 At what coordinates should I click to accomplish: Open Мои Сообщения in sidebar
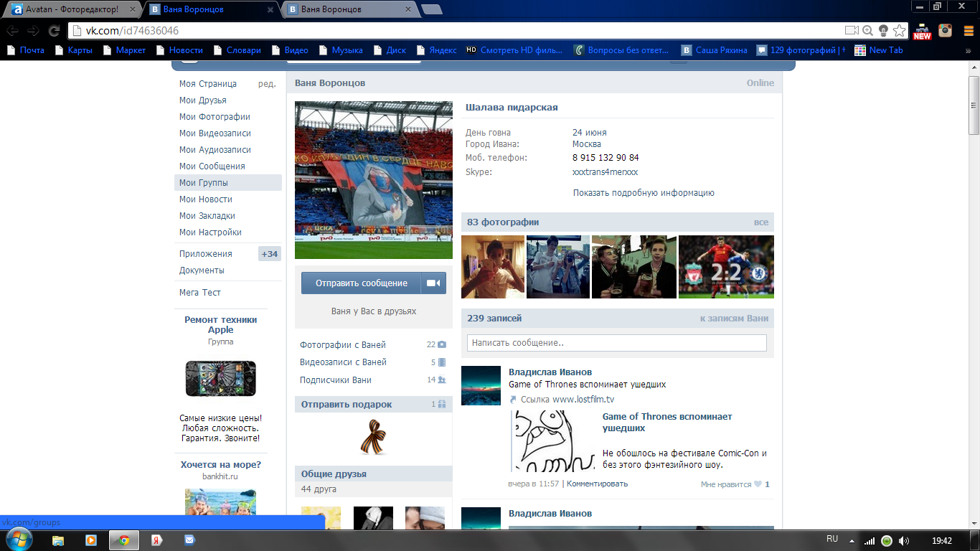pyautogui.click(x=212, y=166)
